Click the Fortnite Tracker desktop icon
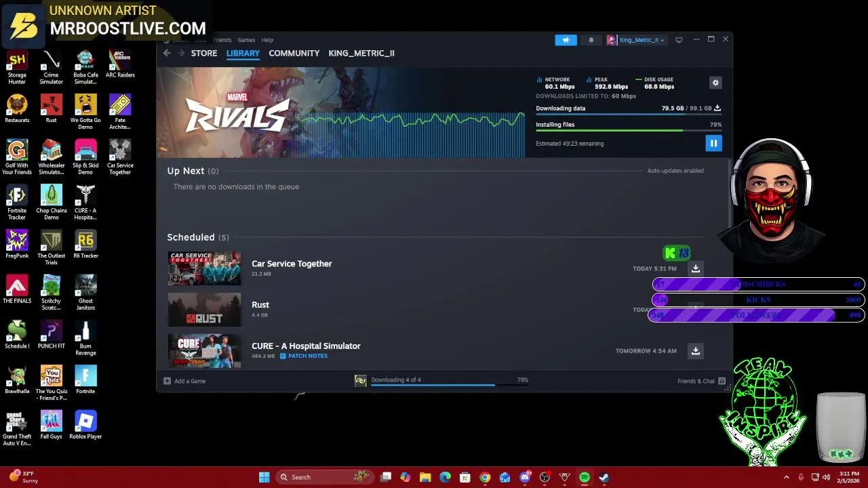The height and width of the screenshot is (488, 868). 17,203
